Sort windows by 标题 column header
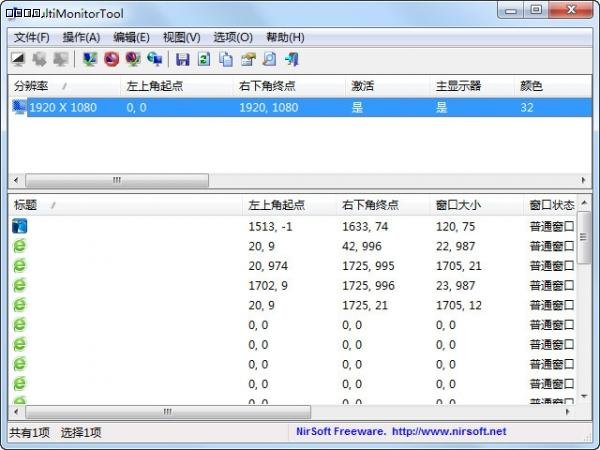Viewport: 600px width, 450px height. [x=125, y=205]
